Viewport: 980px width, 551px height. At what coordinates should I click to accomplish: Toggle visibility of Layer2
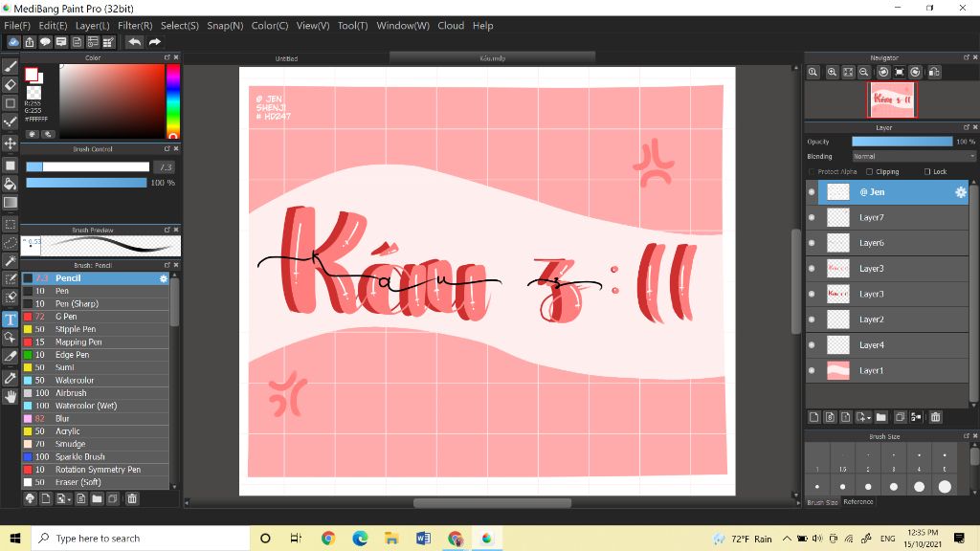[812, 320]
